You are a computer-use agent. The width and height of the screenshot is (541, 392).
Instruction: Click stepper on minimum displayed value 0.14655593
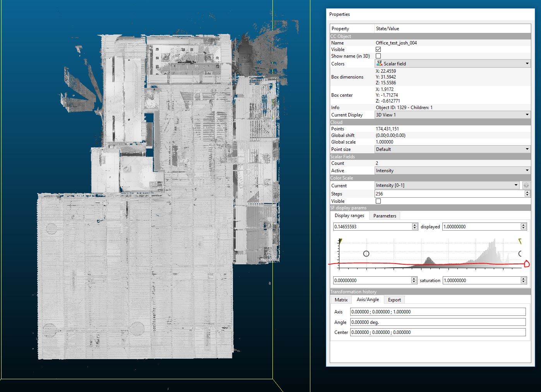(415, 227)
